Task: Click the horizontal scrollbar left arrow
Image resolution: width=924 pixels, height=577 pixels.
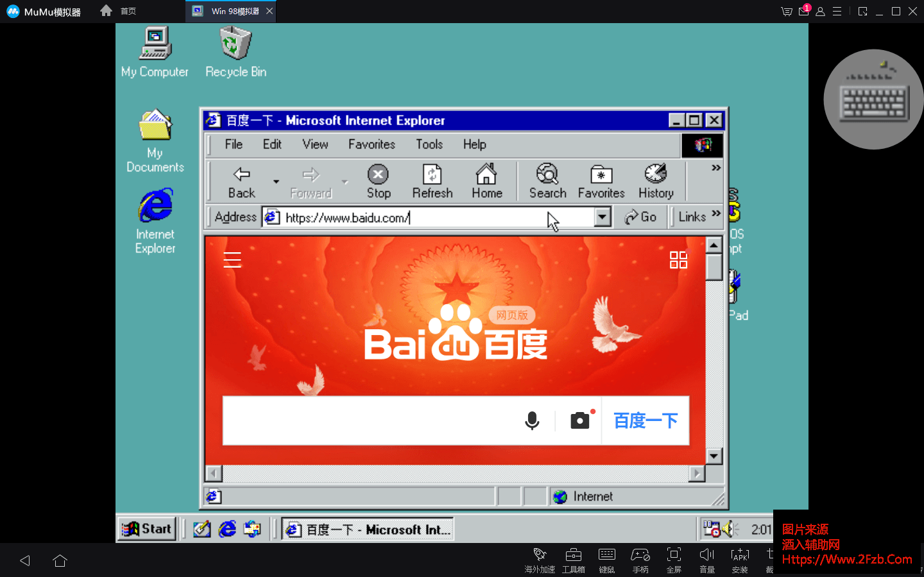Action: [214, 474]
